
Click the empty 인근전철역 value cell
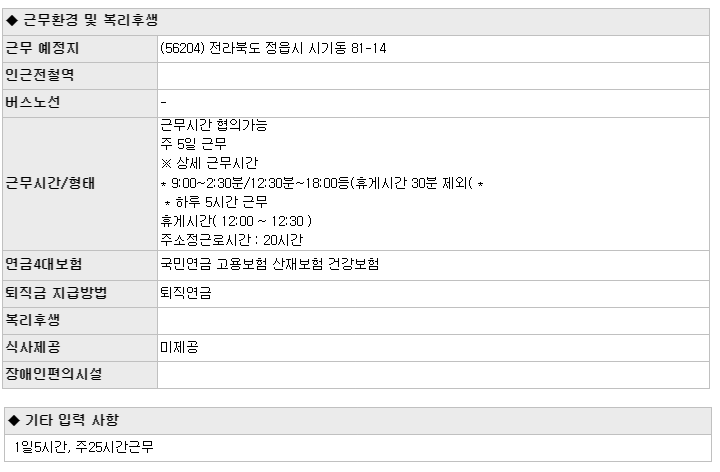pyautogui.click(x=433, y=76)
